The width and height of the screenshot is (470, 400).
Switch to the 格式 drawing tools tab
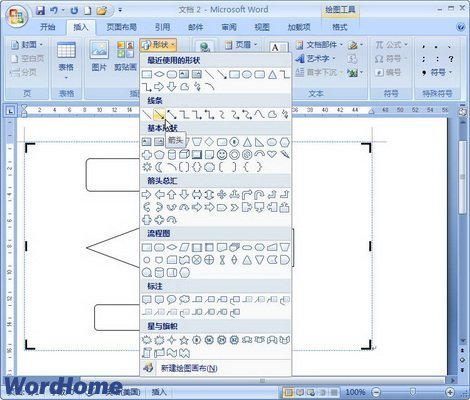point(340,27)
